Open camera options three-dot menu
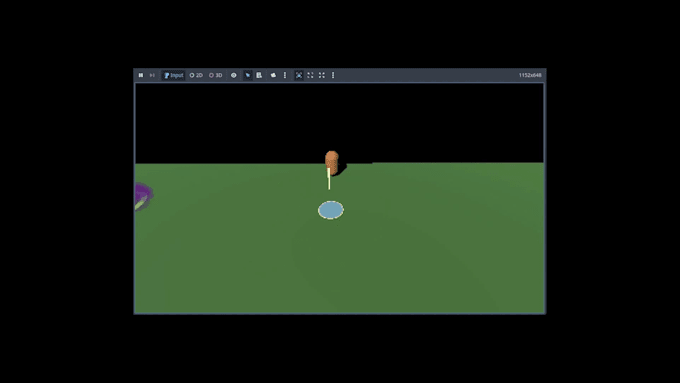Image resolution: width=680 pixels, height=383 pixels. pyautogui.click(x=285, y=75)
